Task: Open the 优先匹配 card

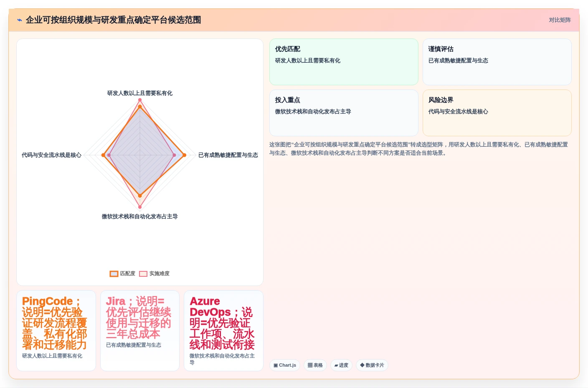Action: [x=344, y=62]
